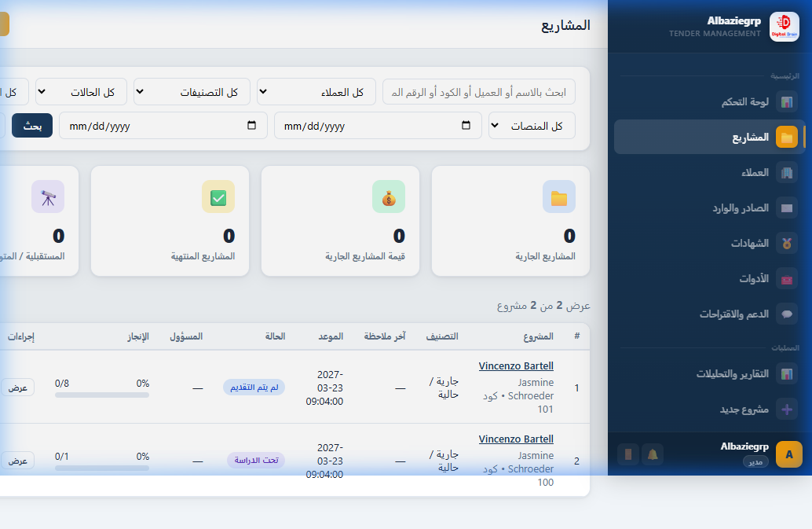
Task: Go to لوحة التحكم menu item
Action: coord(709,102)
